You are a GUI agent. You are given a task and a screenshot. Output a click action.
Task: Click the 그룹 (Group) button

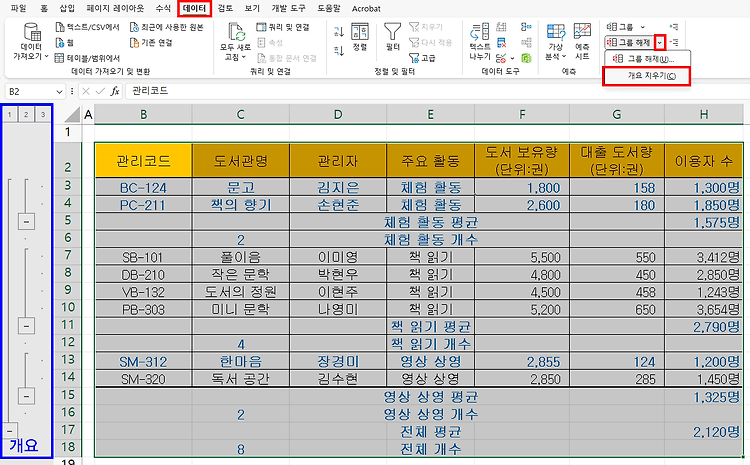620,27
